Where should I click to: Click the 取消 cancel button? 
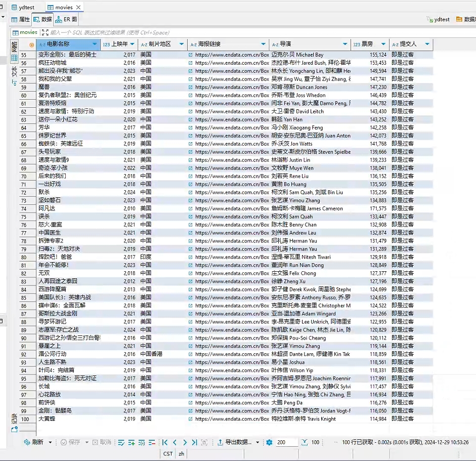coord(102,442)
